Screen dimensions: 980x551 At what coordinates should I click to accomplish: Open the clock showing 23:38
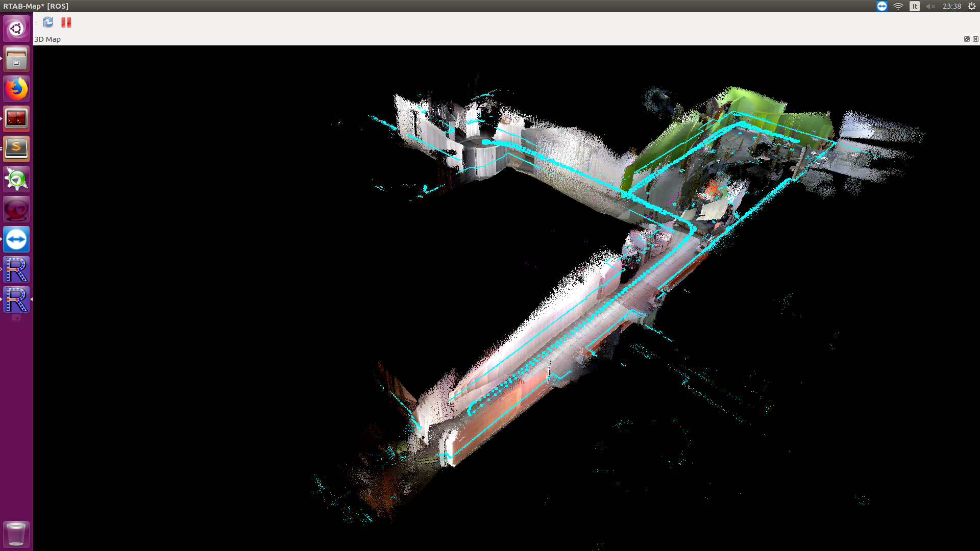coord(951,6)
